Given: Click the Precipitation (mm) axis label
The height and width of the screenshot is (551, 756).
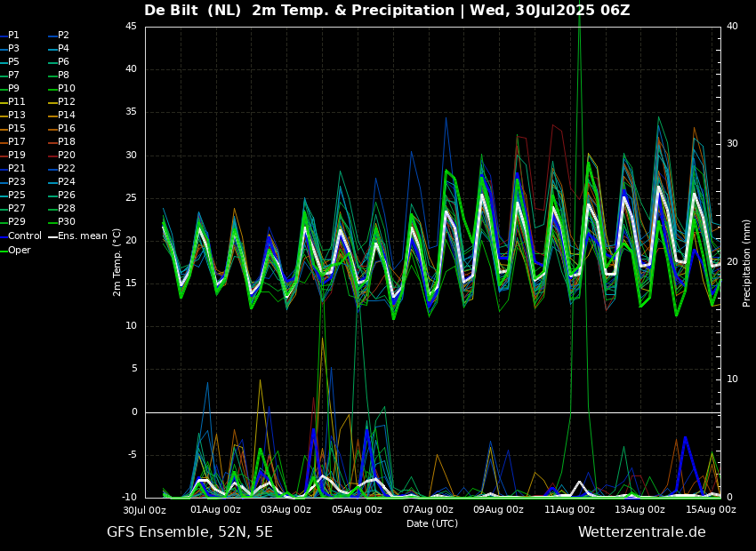Looking at the screenshot, I should [x=747, y=262].
